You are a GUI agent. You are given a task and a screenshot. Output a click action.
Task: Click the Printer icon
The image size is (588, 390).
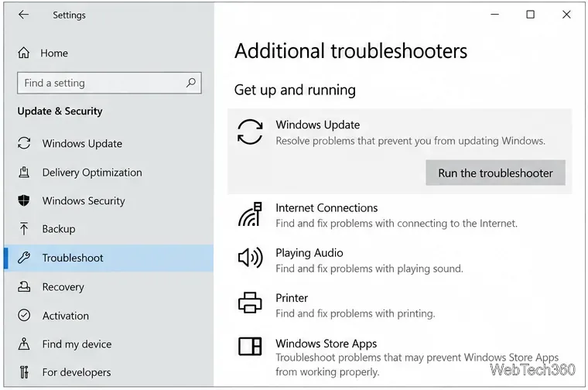coord(250,303)
